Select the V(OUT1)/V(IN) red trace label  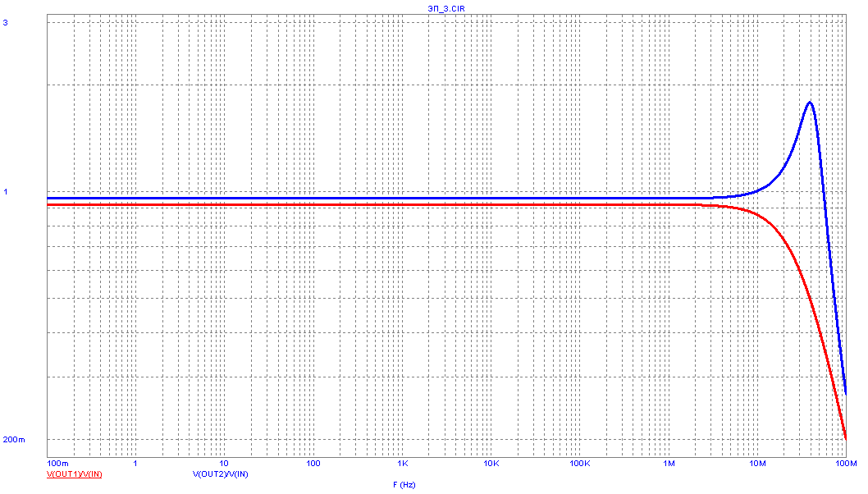click(74, 474)
